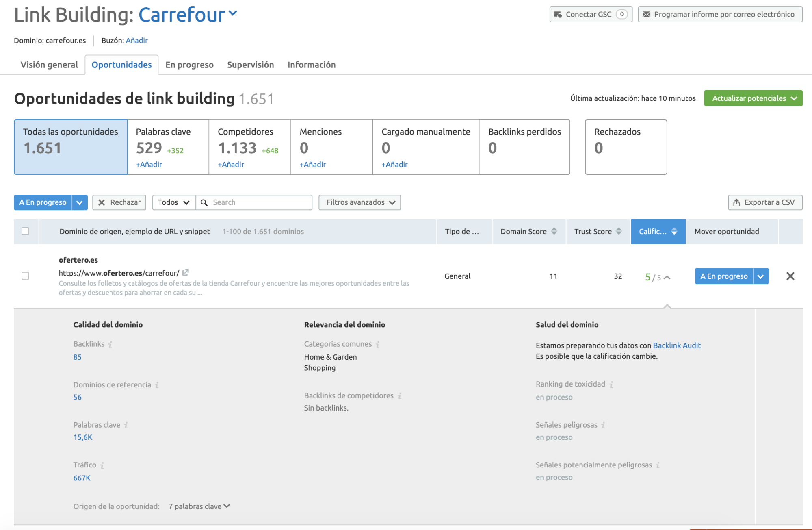Screen dimensions: 812x530
Task: Expand the Actualizar potenciales dropdown
Action: 794,98
